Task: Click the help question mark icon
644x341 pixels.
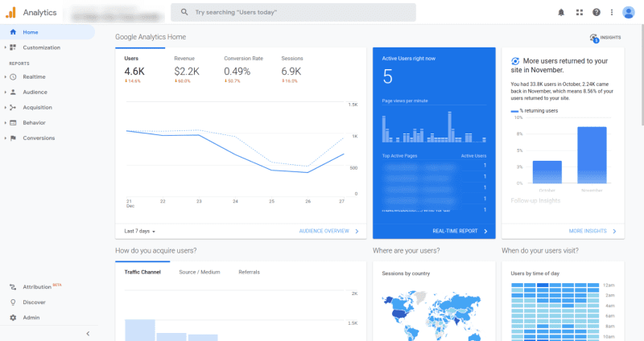Action: tap(597, 12)
